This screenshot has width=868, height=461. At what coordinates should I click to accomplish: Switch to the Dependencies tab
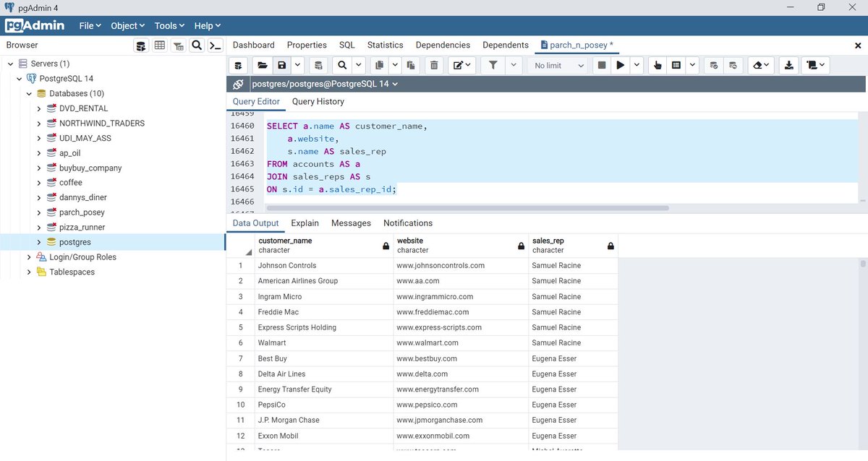(x=443, y=45)
